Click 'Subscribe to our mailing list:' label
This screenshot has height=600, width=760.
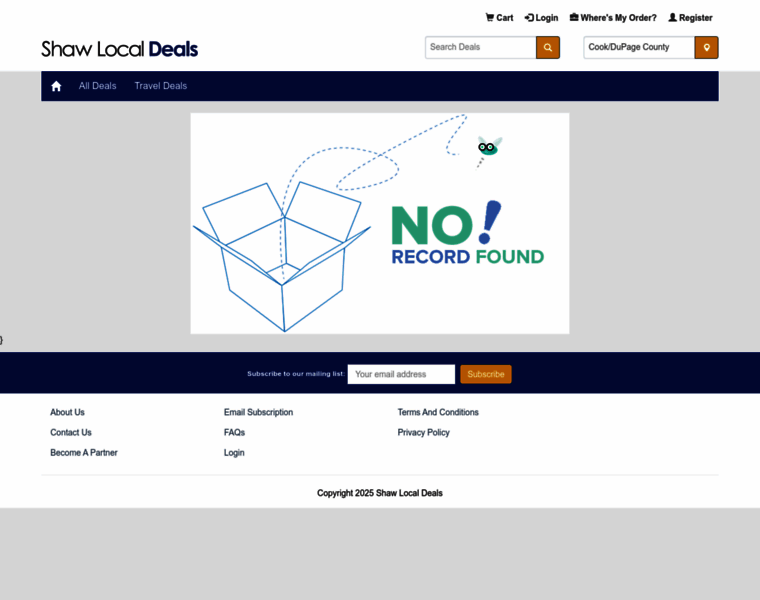(x=296, y=374)
